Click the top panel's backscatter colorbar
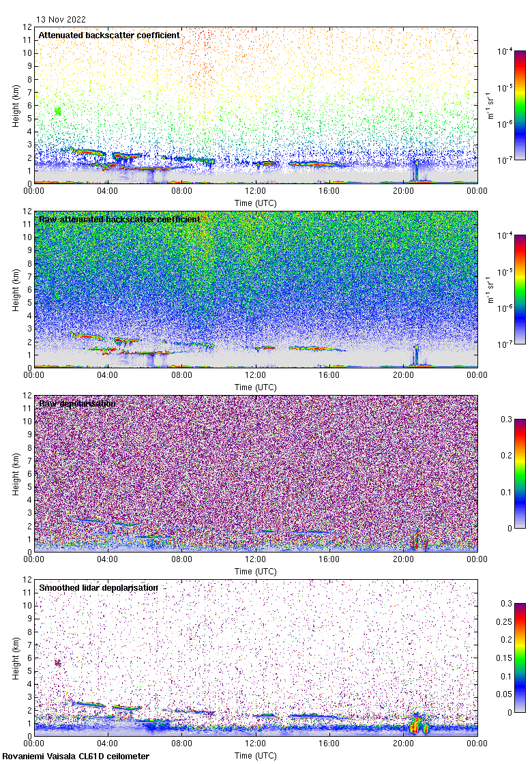The image size is (532, 764). 520,105
